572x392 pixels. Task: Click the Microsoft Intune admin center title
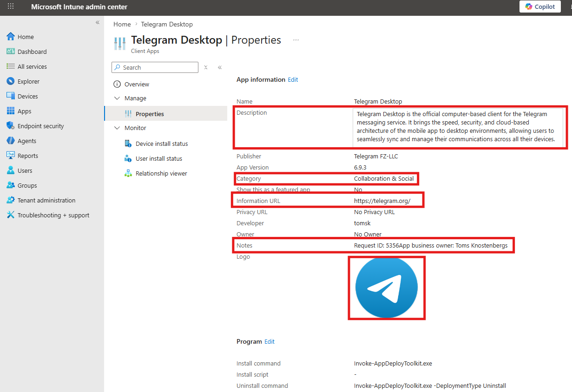point(79,7)
